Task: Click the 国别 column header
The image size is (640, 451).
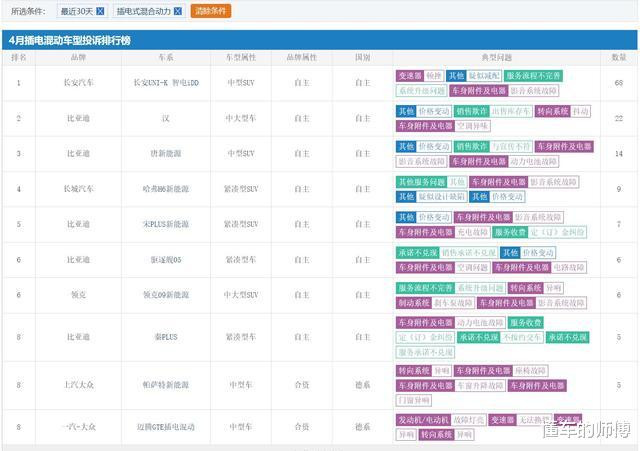Action: coord(362,58)
